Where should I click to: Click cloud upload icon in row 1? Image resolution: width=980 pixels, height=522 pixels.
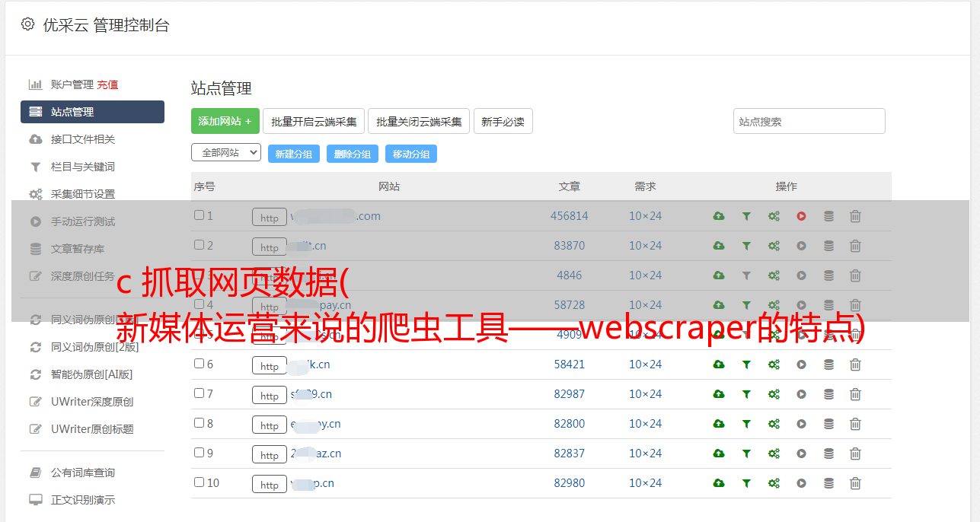pos(719,216)
